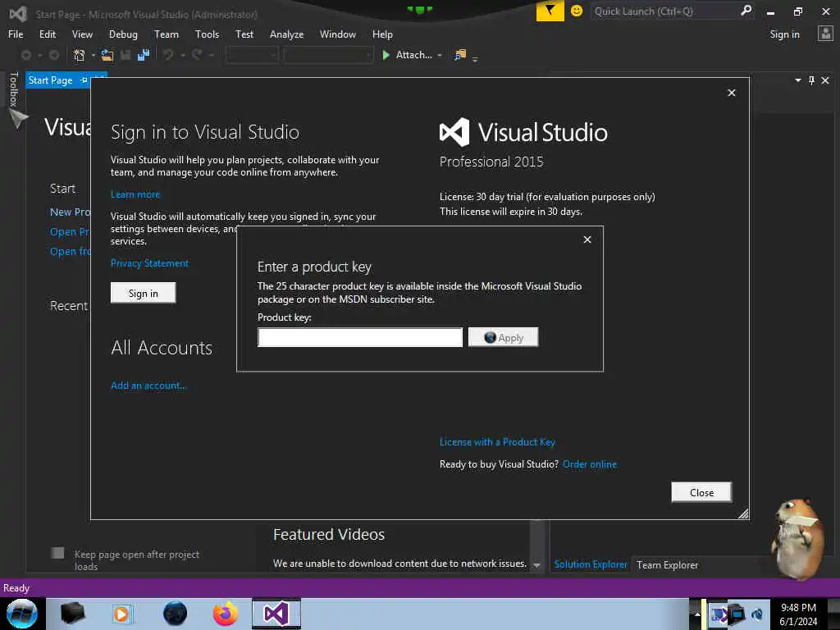Click the Save toolbar icon

[126, 55]
